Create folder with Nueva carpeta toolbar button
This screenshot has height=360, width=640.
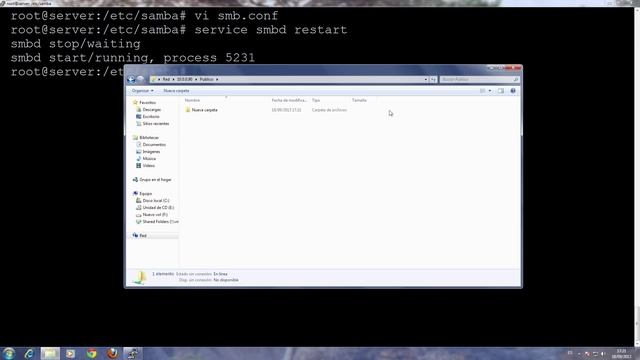[x=176, y=91]
